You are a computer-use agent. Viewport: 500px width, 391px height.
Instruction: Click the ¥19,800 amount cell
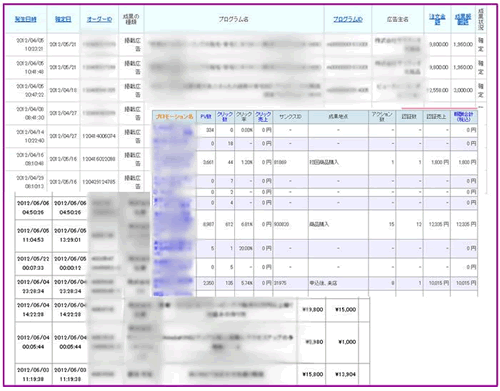click(x=312, y=310)
